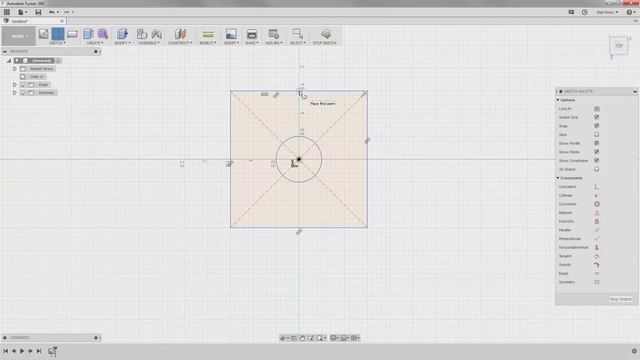Click the Select tool icon
Image resolution: width=640 pixels, height=360 pixels.
click(298, 34)
